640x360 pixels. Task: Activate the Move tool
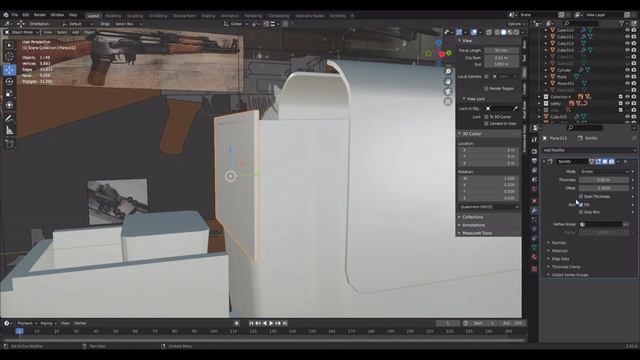[9, 69]
